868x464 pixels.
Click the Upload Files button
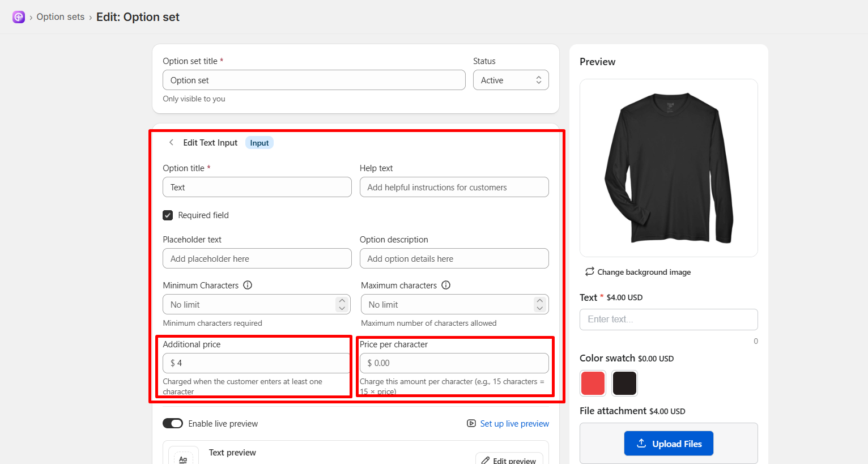669,444
